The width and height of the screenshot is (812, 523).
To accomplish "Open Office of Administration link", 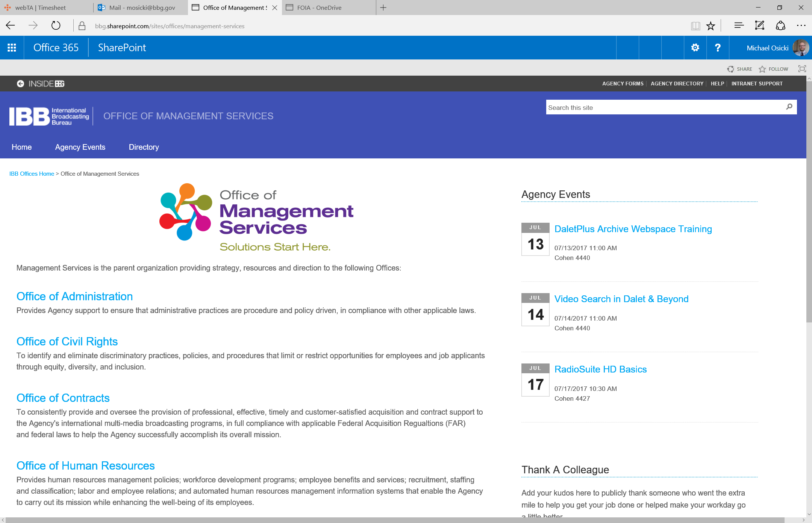I will [x=74, y=296].
